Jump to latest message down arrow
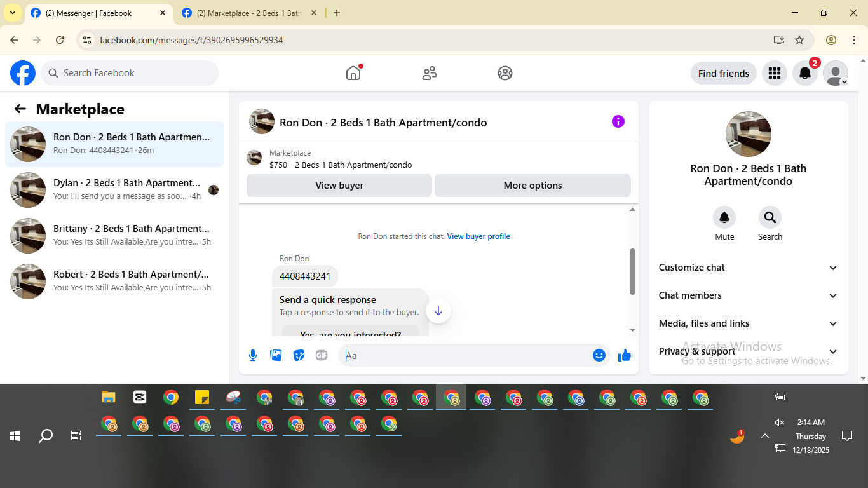The image size is (868, 488). (x=438, y=311)
